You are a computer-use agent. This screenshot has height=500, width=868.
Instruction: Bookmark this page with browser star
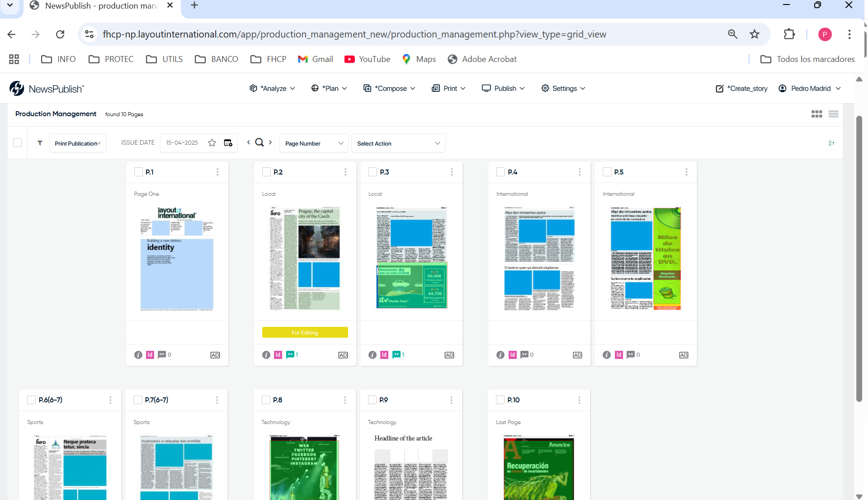pyautogui.click(x=755, y=34)
